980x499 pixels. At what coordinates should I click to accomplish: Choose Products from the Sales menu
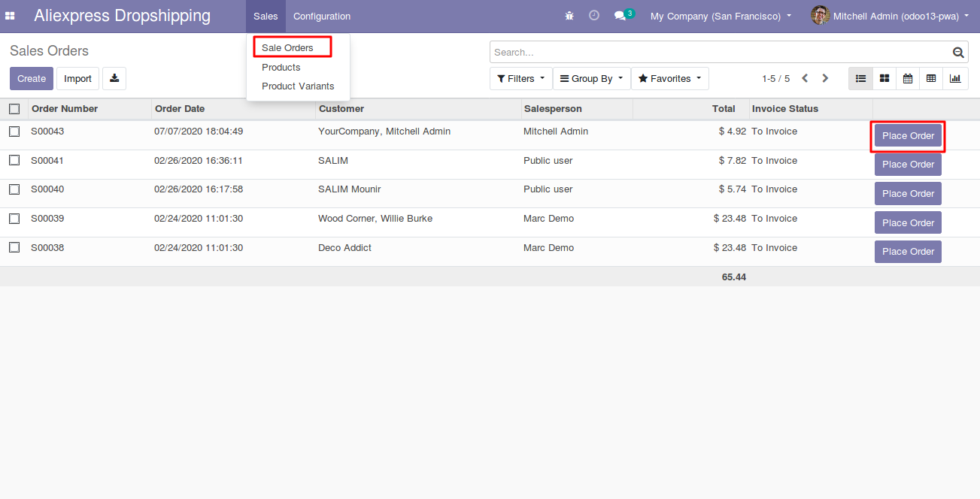(281, 67)
